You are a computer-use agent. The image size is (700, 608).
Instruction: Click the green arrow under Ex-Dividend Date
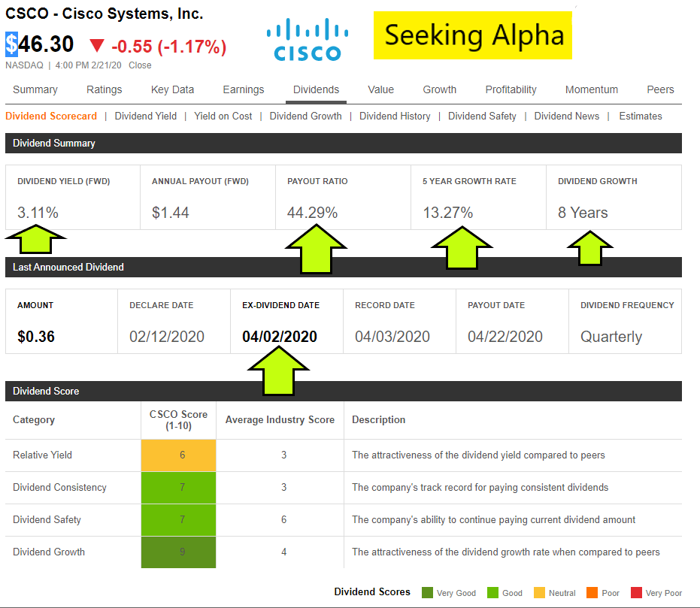[278, 370]
